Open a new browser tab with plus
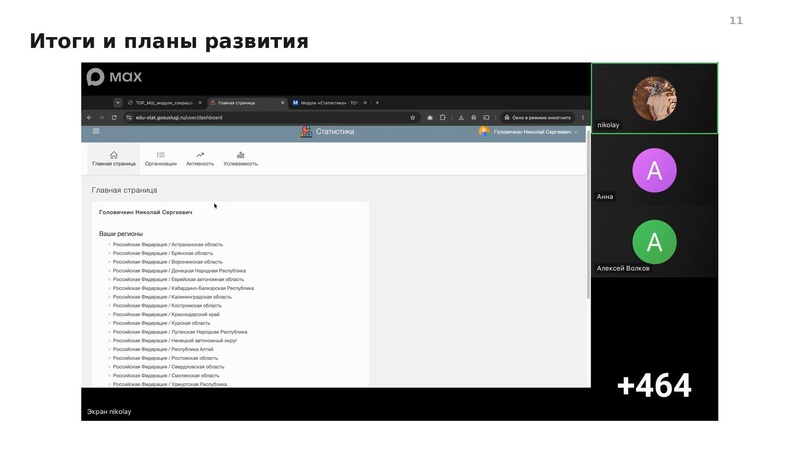800x450 pixels. point(377,103)
